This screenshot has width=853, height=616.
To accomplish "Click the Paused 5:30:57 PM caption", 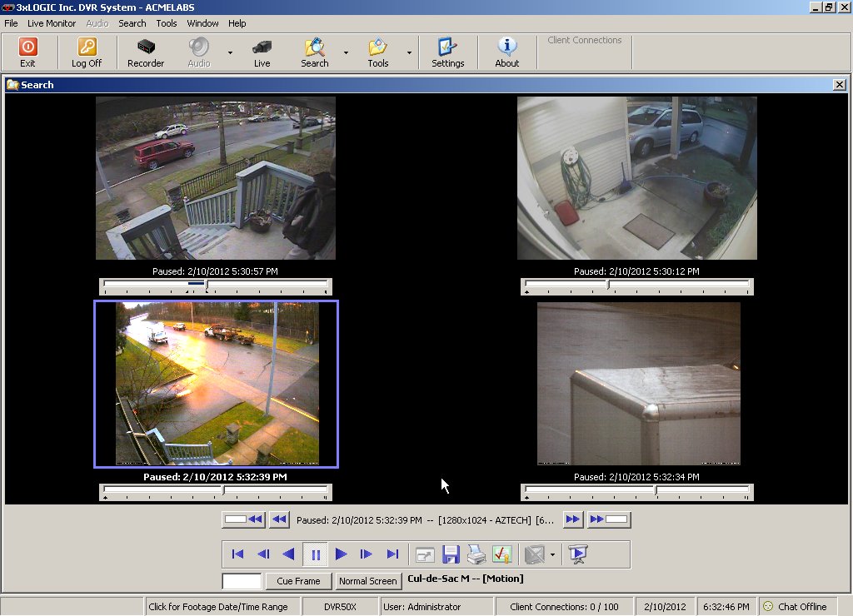I will coord(216,271).
